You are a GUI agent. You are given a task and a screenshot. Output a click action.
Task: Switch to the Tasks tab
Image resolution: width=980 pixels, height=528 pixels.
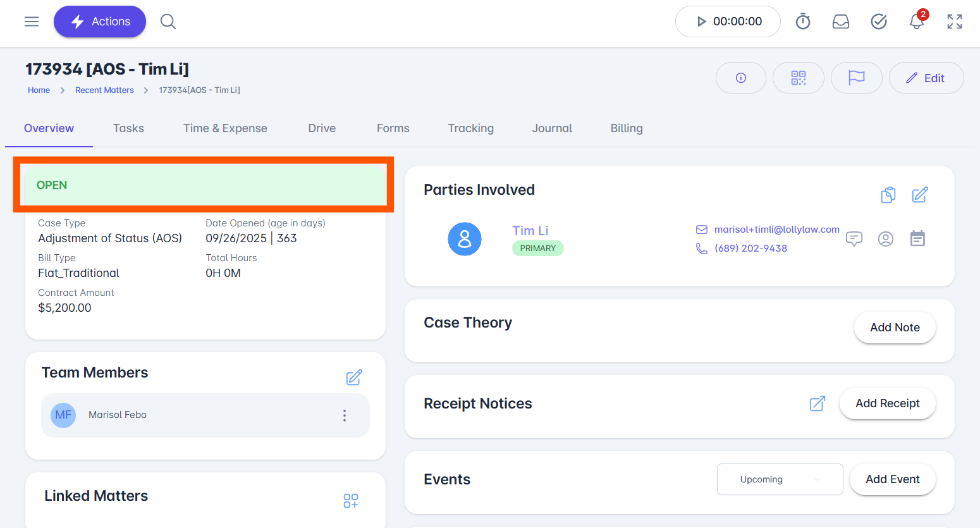click(128, 128)
